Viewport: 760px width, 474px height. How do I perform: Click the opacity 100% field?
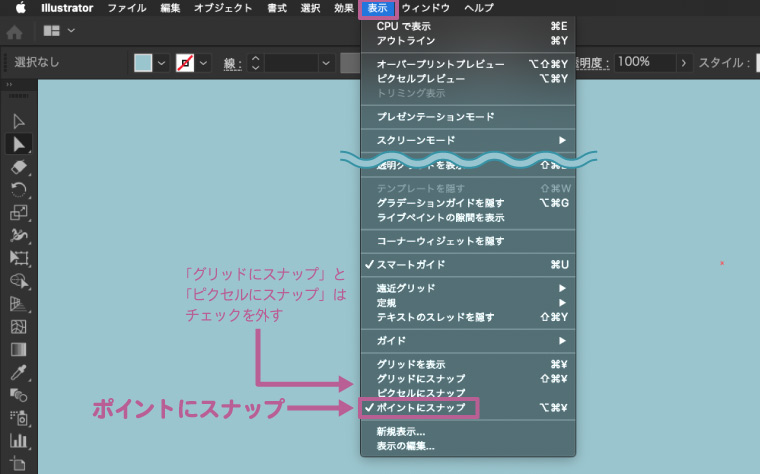(645, 63)
